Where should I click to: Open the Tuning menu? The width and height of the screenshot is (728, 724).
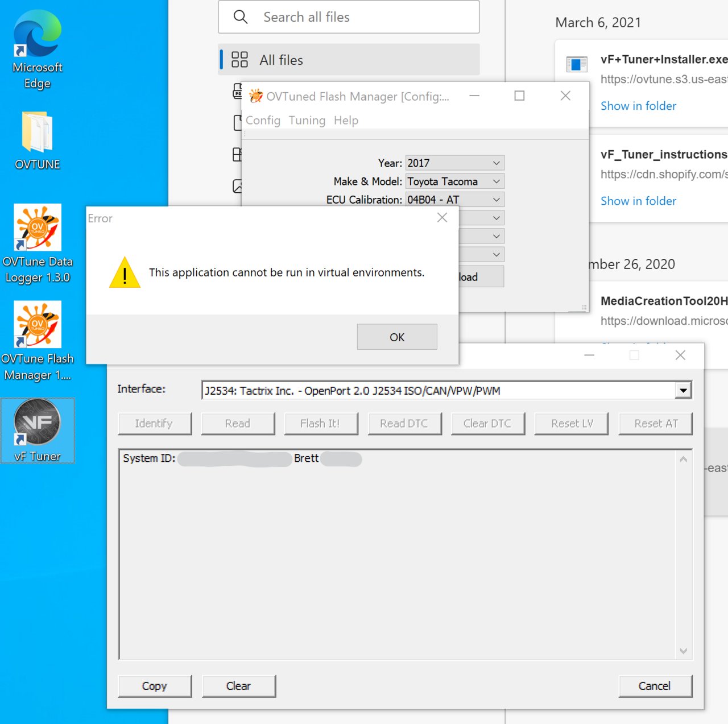click(x=307, y=120)
